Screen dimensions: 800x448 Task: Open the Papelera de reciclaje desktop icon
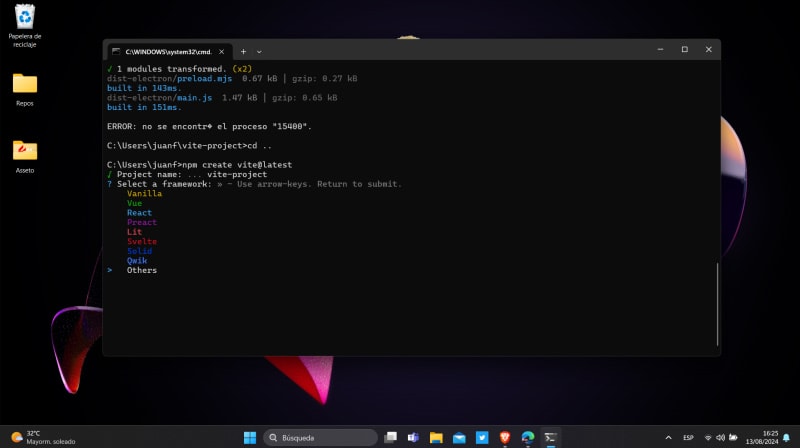[24, 25]
